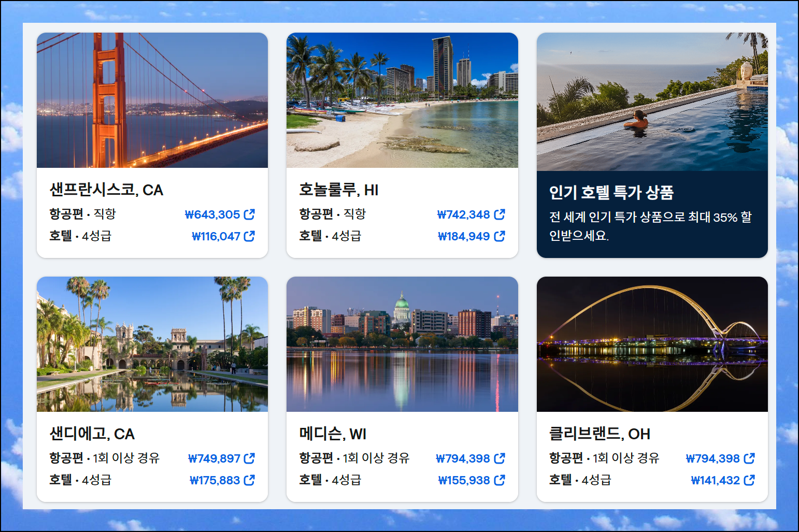Viewport: 799px width, 532px height.
Task: Open external link icon beside ₩742,348 flight price
Action: 500,214
